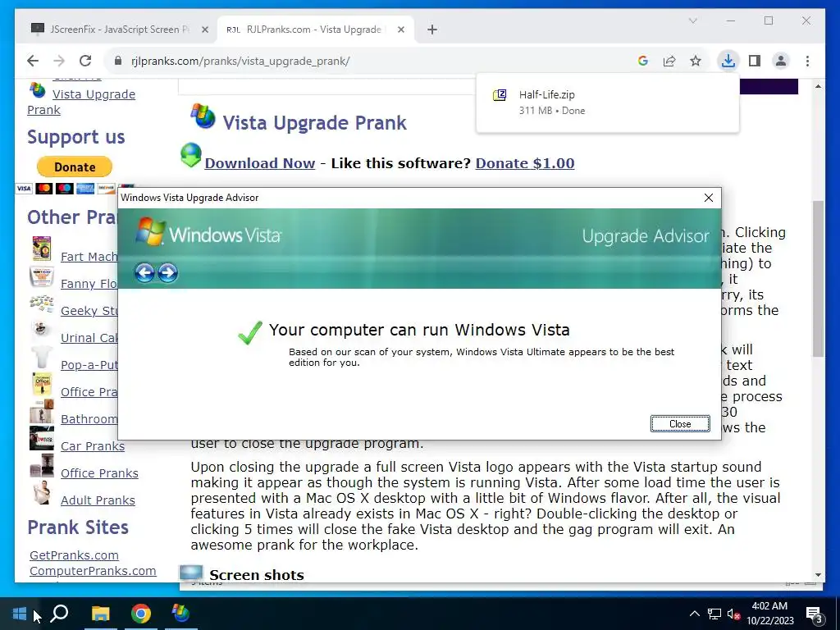Click the scrollbar up arrow

point(818,86)
